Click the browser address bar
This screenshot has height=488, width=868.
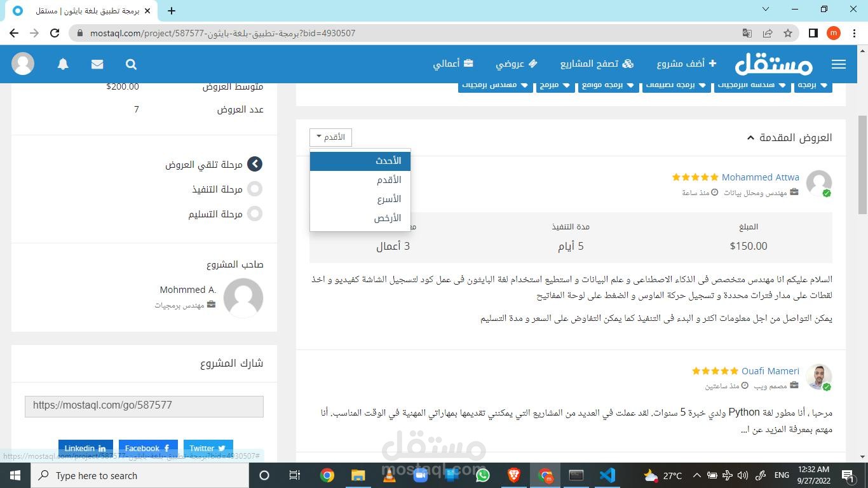pos(407,33)
